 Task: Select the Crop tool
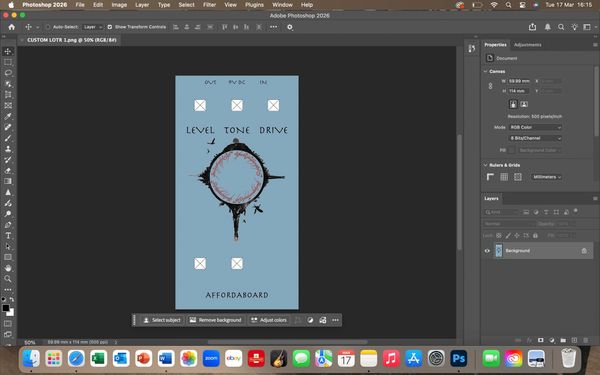[x=8, y=95]
